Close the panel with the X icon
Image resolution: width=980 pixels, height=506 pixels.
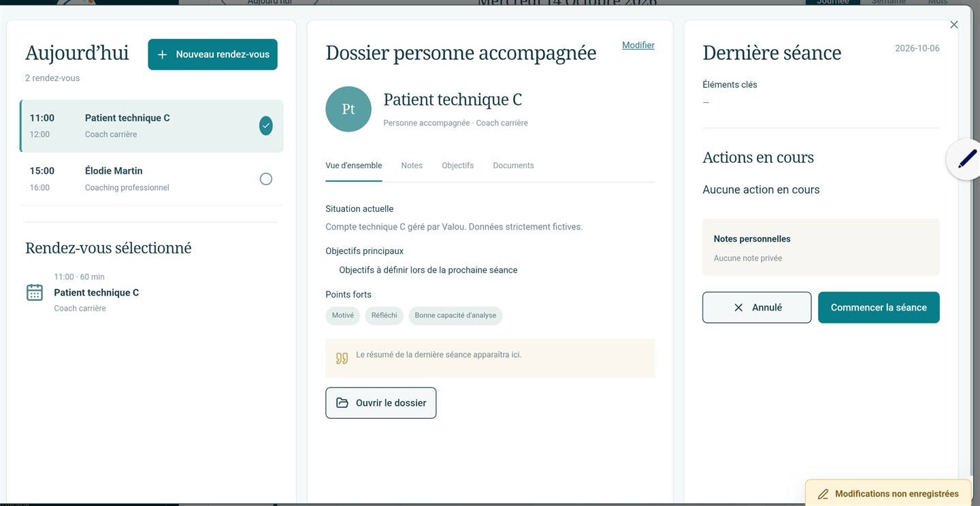(x=953, y=25)
